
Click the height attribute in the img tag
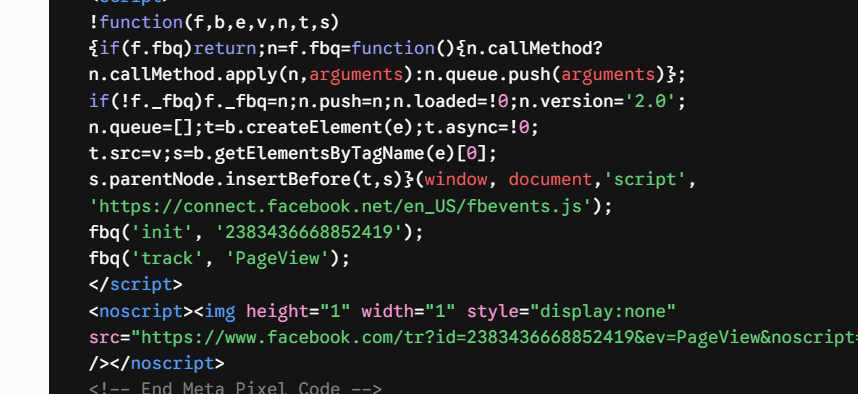[x=278, y=311]
